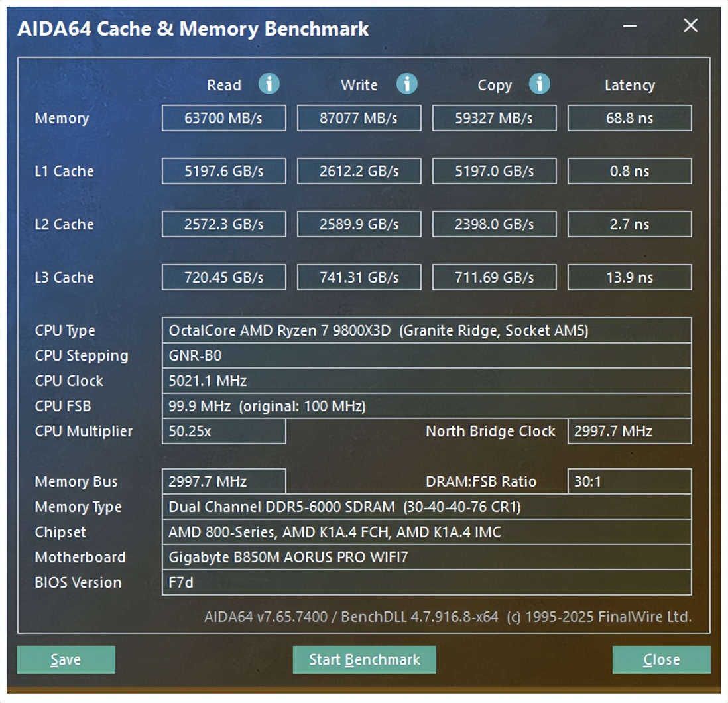Click the info icon next to Read
This screenshot has height=703, width=728.
(x=269, y=84)
